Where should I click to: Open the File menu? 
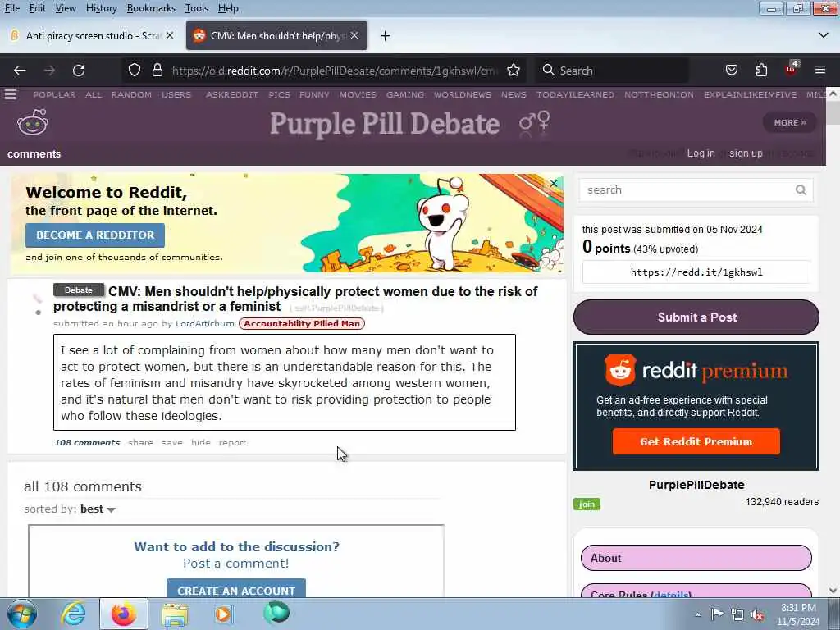[11, 8]
